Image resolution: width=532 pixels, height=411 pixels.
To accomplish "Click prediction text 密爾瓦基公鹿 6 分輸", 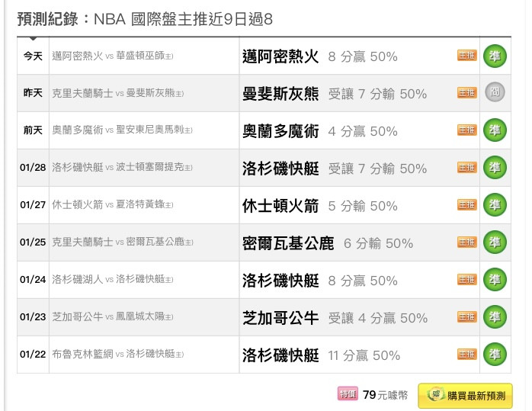I will pos(328,243).
